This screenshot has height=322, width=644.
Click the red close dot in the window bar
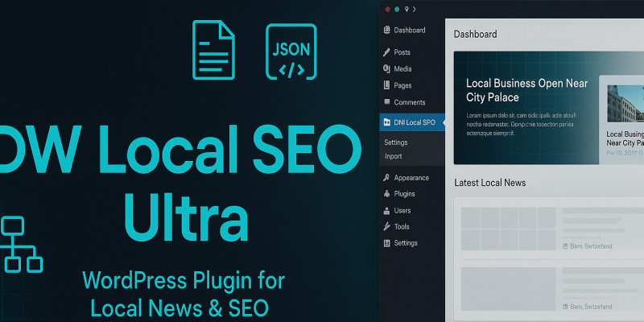click(388, 9)
